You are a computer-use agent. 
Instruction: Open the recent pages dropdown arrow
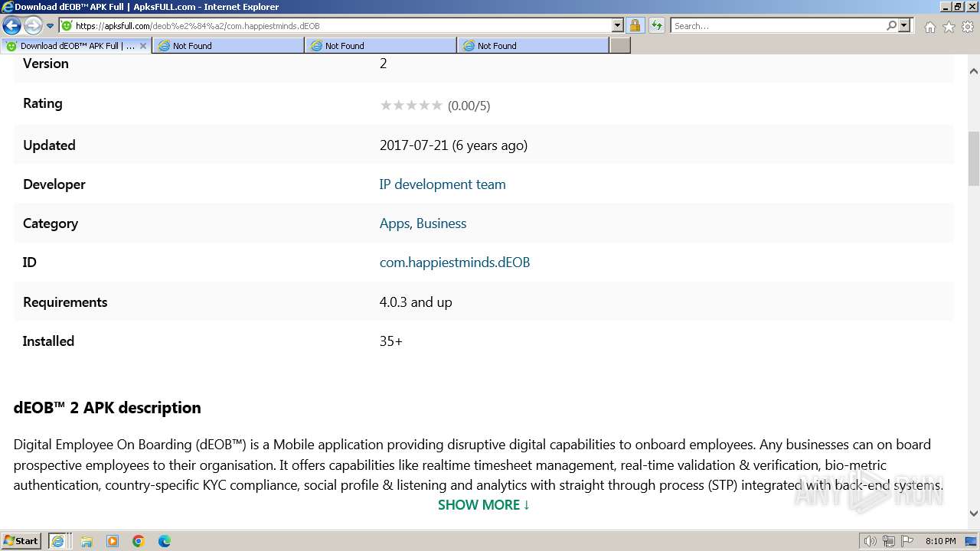(x=51, y=26)
